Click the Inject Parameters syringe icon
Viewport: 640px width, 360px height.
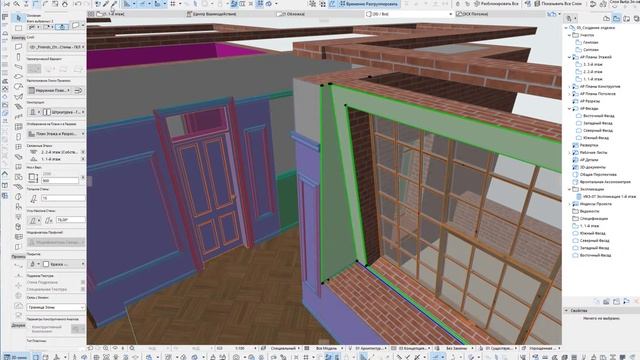(x=114, y=4)
